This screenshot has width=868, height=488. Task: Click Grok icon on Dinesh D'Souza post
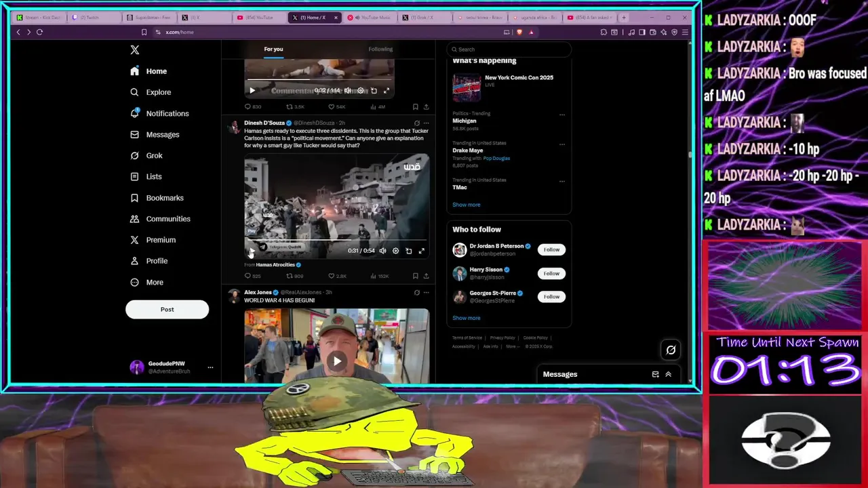pos(416,123)
